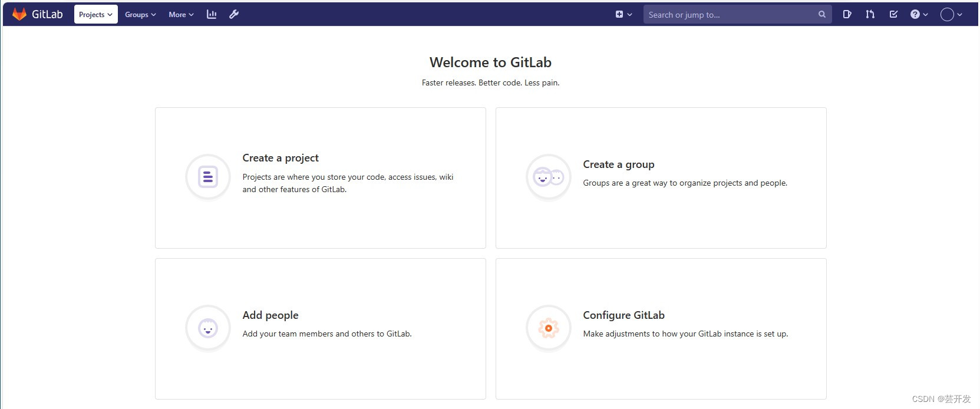Click the Create a project heading

pyautogui.click(x=281, y=158)
